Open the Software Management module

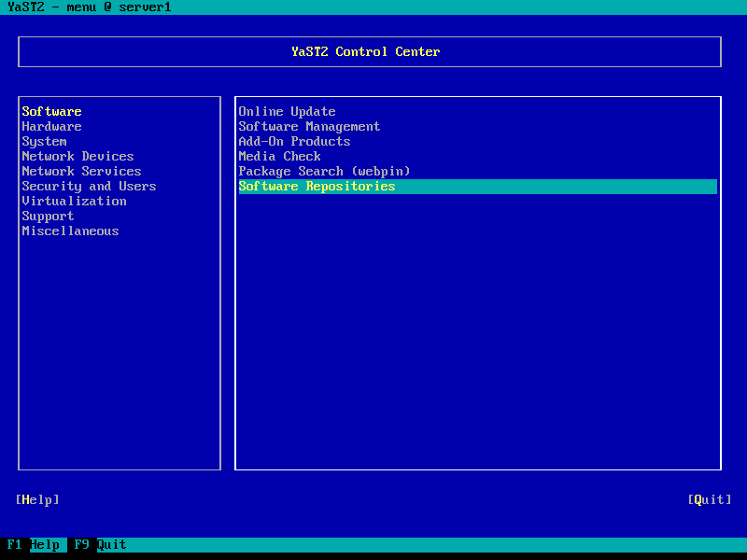pos(309,127)
